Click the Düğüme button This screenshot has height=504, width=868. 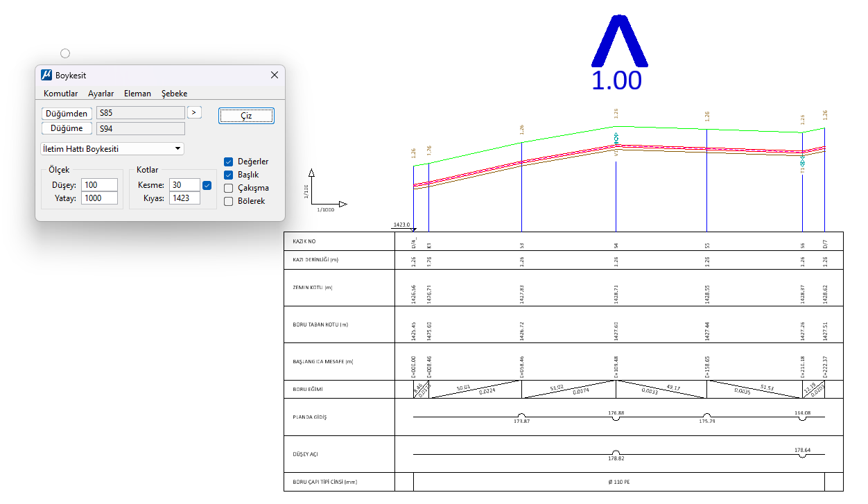tap(67, 128)
